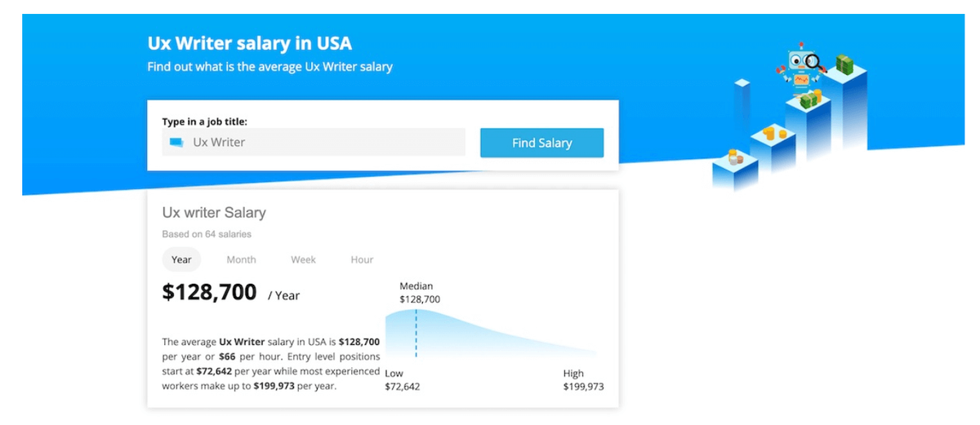Click the Based on 64 salaries text
The height and width of the screenshot is (425, 980).
point(207,234)
